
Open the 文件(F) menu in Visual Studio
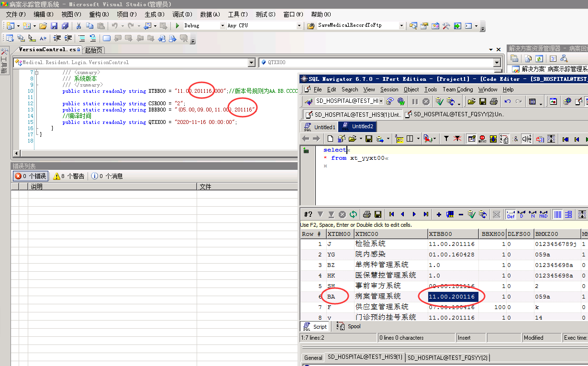click(x=16, y=14)
